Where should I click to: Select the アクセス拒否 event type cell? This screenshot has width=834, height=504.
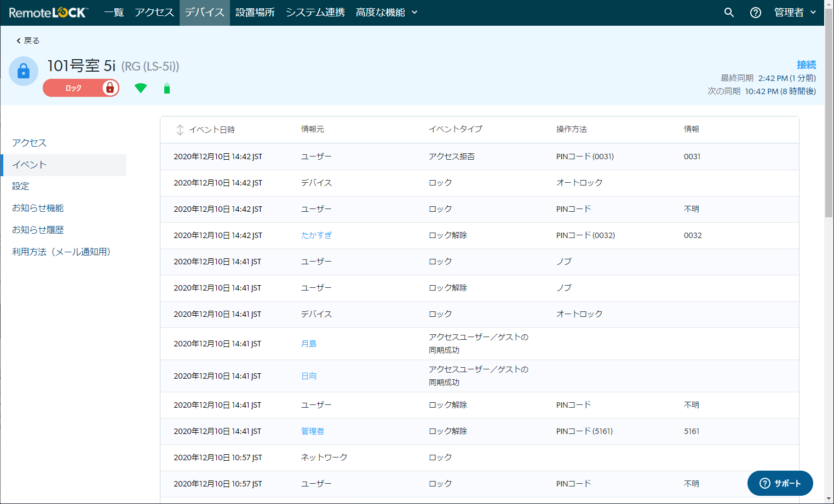pos(452,157)
